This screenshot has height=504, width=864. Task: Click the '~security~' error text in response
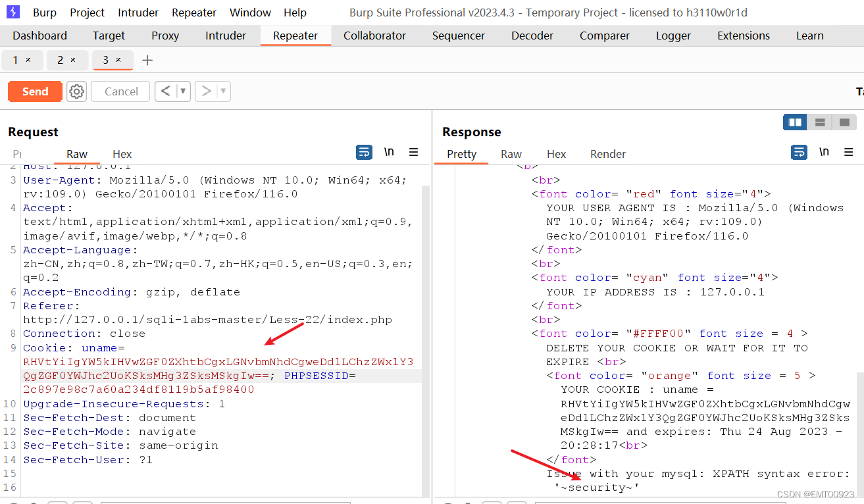(597, 488)
